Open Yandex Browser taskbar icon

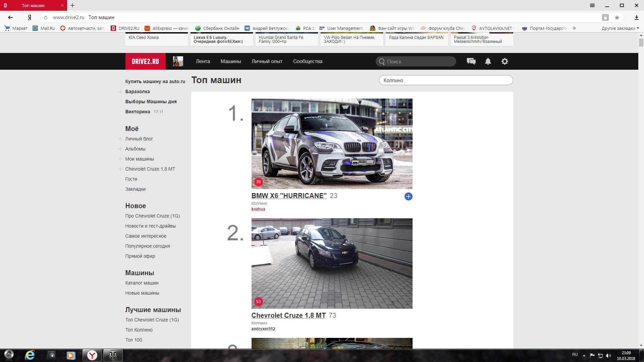(92, 355)
